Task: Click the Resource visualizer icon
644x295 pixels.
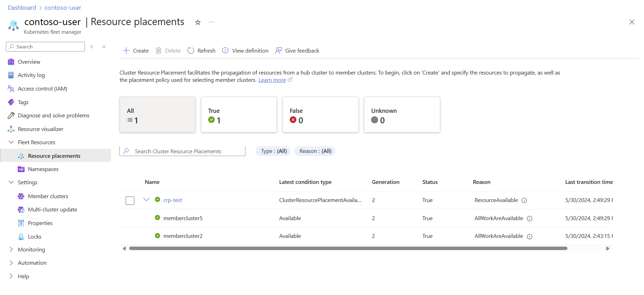Action: point(11,129)
